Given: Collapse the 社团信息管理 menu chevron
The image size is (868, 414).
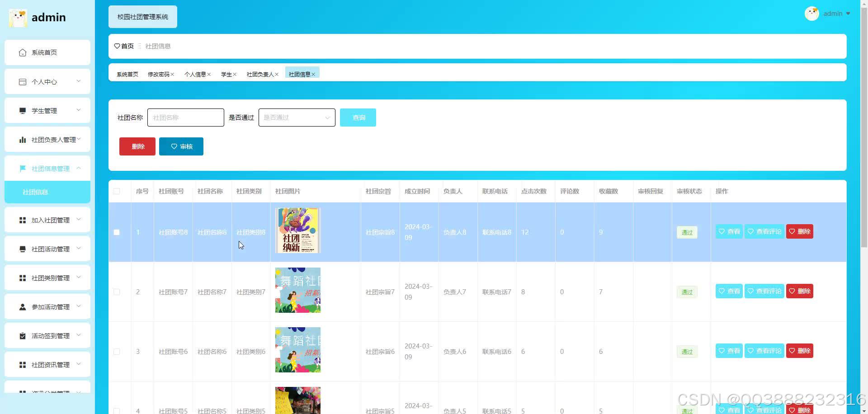Looking at the screenshot, I should pos(79,168).
